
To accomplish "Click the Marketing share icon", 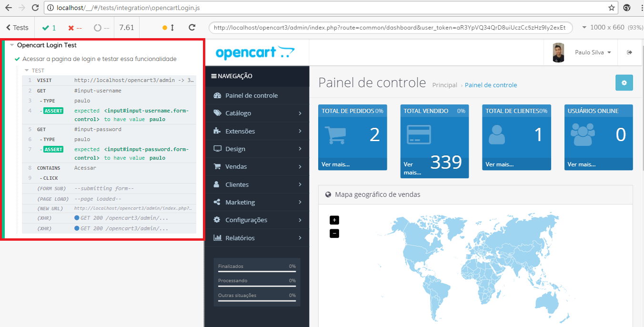I will point(217,202).
